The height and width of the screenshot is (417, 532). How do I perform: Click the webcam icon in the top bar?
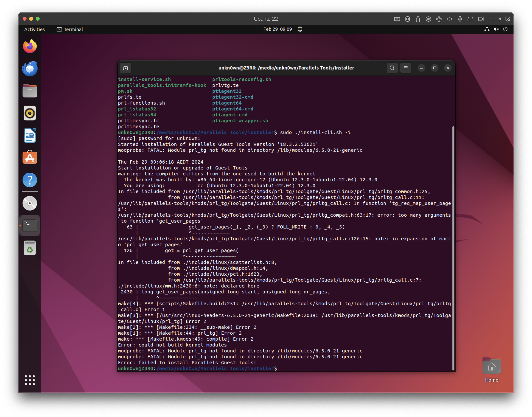[x=481, y=19]
